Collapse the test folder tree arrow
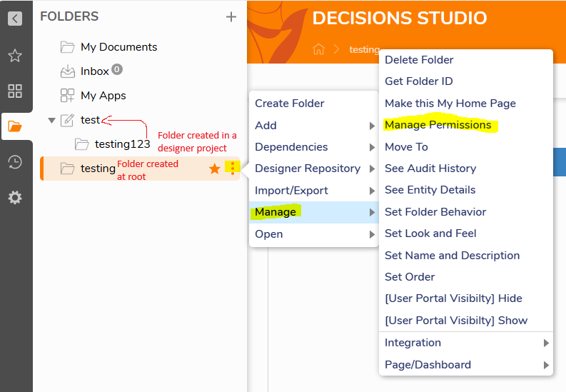The height and width of the screenshot is (392, 566). [51, 120]
